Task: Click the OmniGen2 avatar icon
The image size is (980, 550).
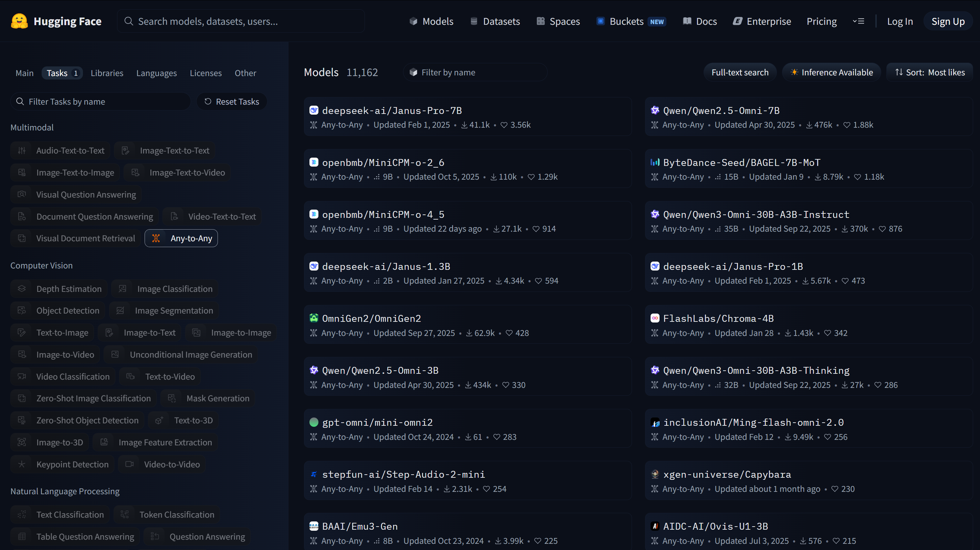Action: click(x=314, y=318)
